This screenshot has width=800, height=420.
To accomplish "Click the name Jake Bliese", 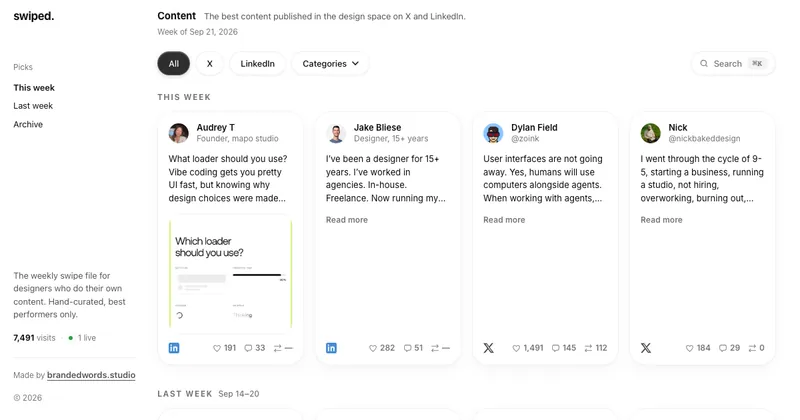I will pyautogui.click(x=378, y=128).
